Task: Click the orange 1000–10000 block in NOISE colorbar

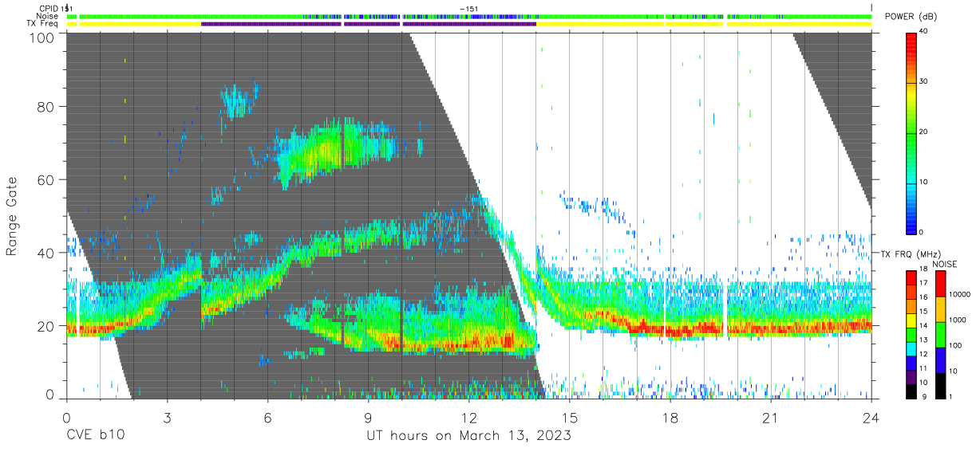Action: click(941, 309)
